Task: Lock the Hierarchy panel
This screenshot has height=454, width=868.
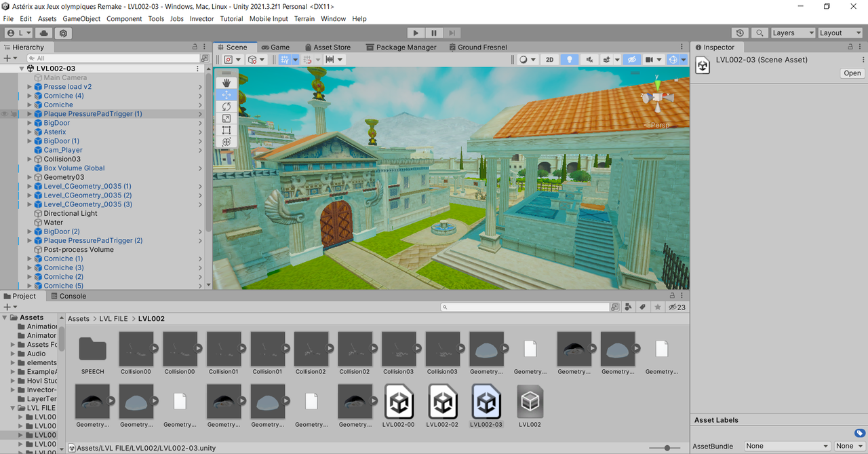Action: 195,47
